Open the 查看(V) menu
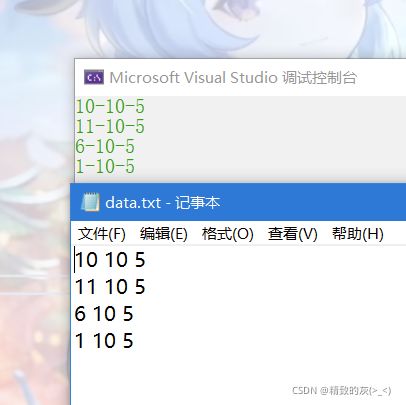The width and height of the screenshot is (406, 405). [293, 234]
